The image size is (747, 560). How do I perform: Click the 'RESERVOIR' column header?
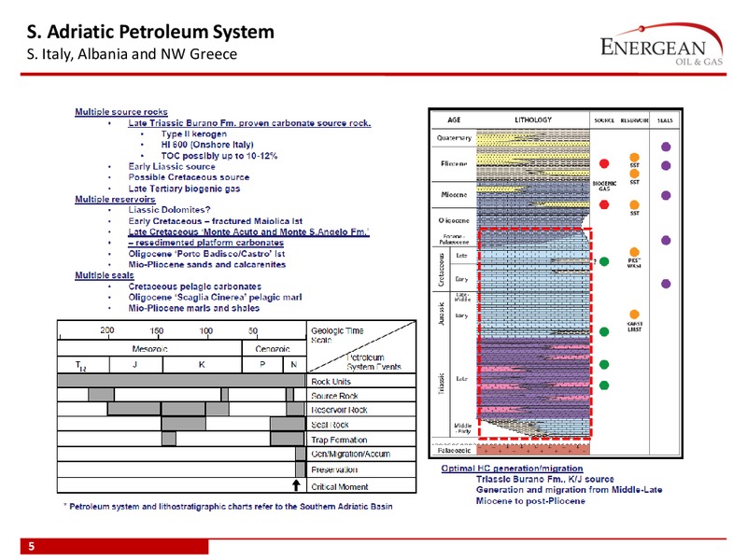634,120
